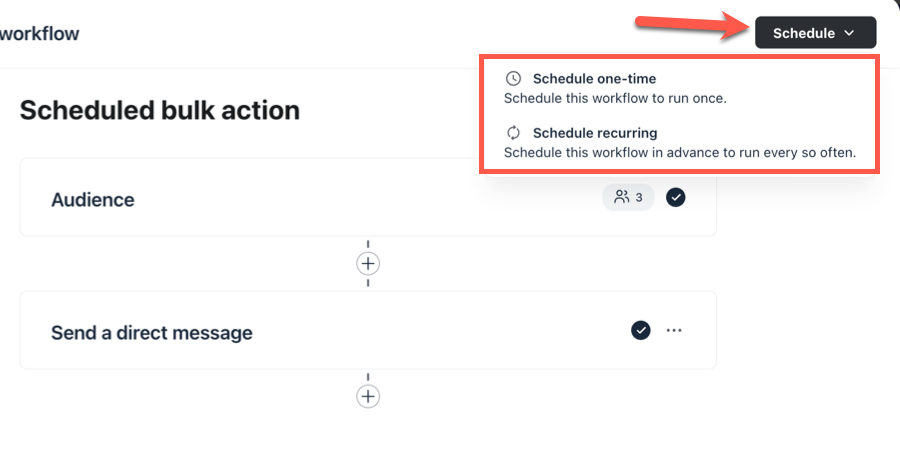Add a step below Audience with plus
The image size is (900, 469).
[x=368, y=263]
